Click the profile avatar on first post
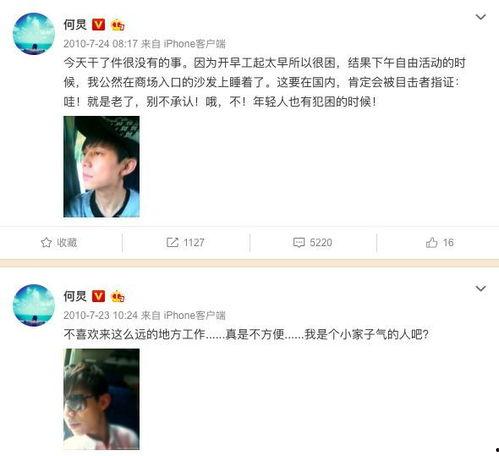Image resolution: width=499 pixels, height=456 pixels. [x=34, y=34]
